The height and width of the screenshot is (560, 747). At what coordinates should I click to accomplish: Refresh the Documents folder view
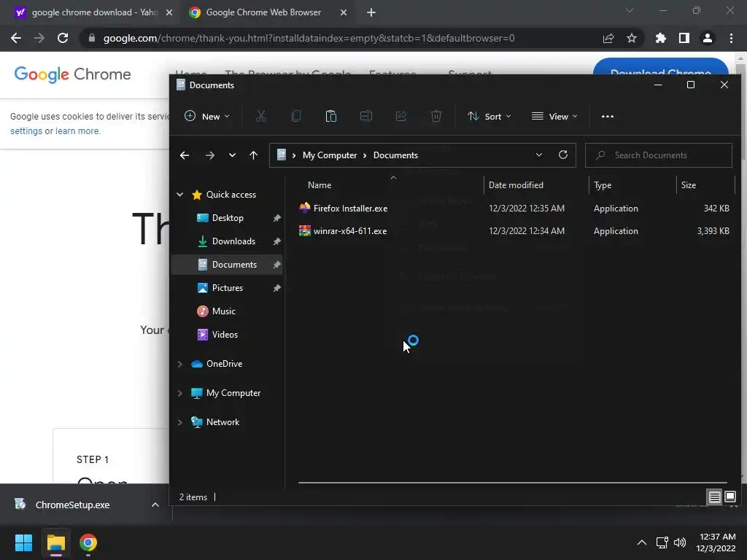point(563,155)
